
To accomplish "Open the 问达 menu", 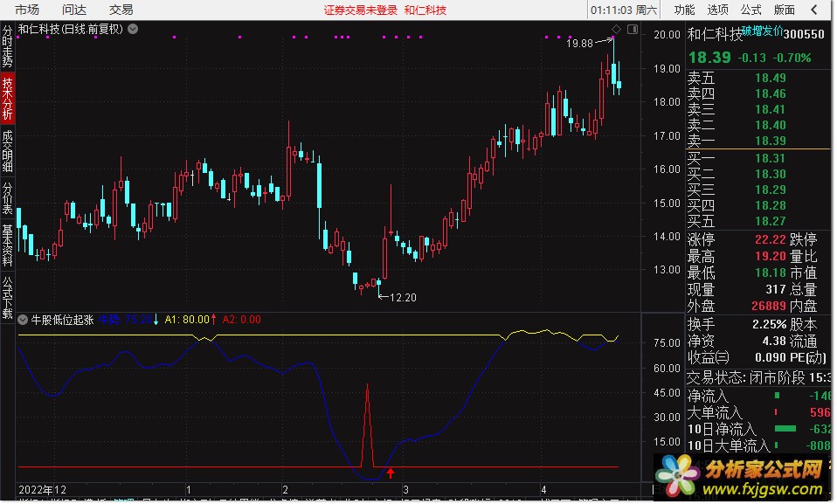I will click(x=73, y=10).
